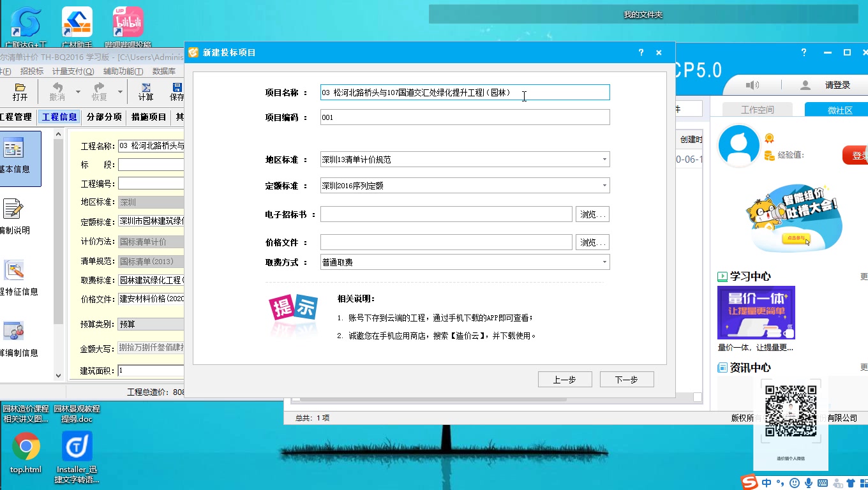Click the speaker icon in the GCCP5.0 window
The height and width of the screenshot is (490, 868).
pyautogui.click(x=753, y=85)
